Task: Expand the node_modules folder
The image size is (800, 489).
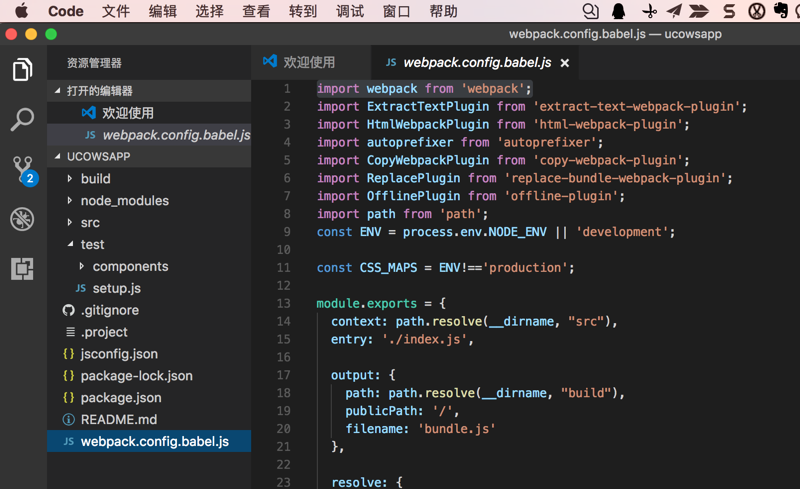Action: (x=70, y=201)
